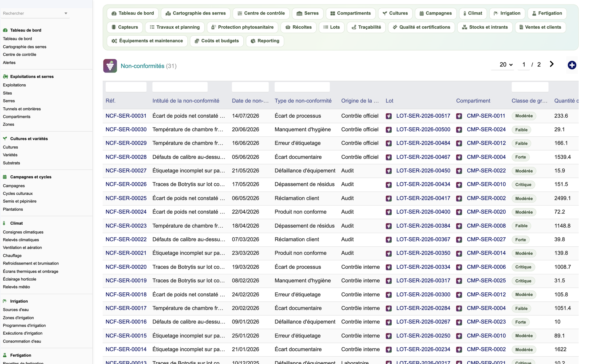Open the 20 rows-per-page dropdown
The width and height of the screenshot is (589, 364).
click(506, 65)
